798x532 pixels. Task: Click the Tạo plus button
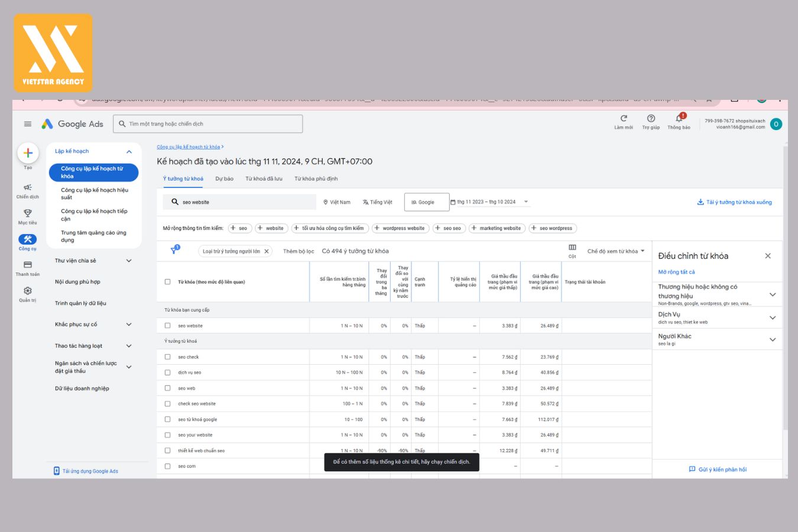coord(28,153)
